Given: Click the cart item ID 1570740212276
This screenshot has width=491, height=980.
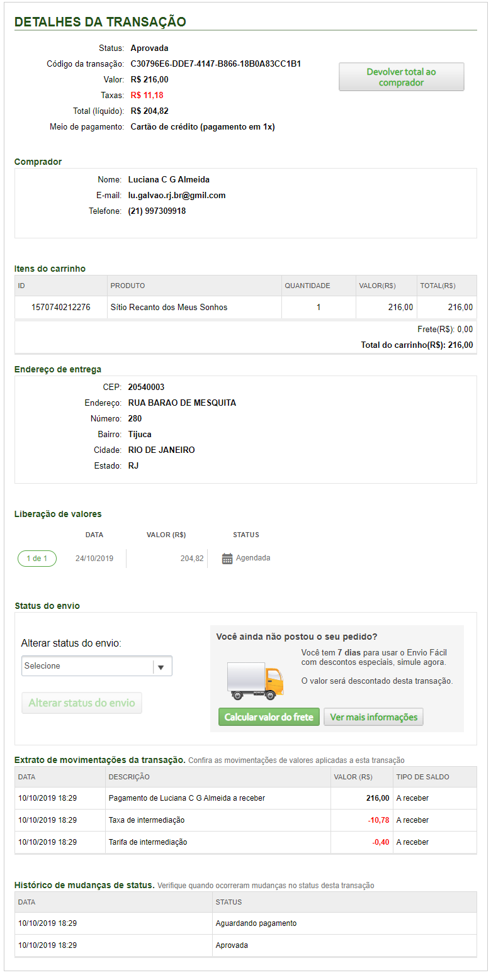Looking at the screenshot, I should (x=61, y=308).
